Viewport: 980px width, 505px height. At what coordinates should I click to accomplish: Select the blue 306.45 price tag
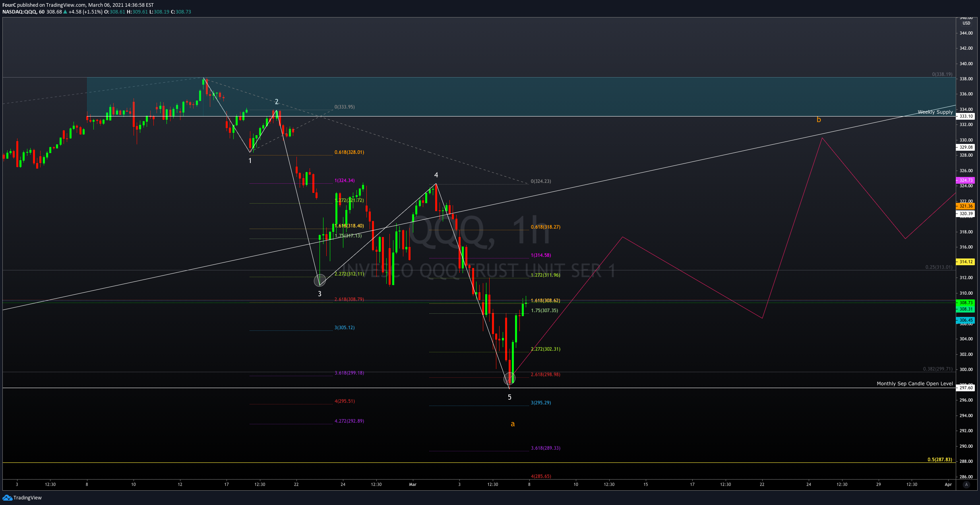tap(965, 320)
